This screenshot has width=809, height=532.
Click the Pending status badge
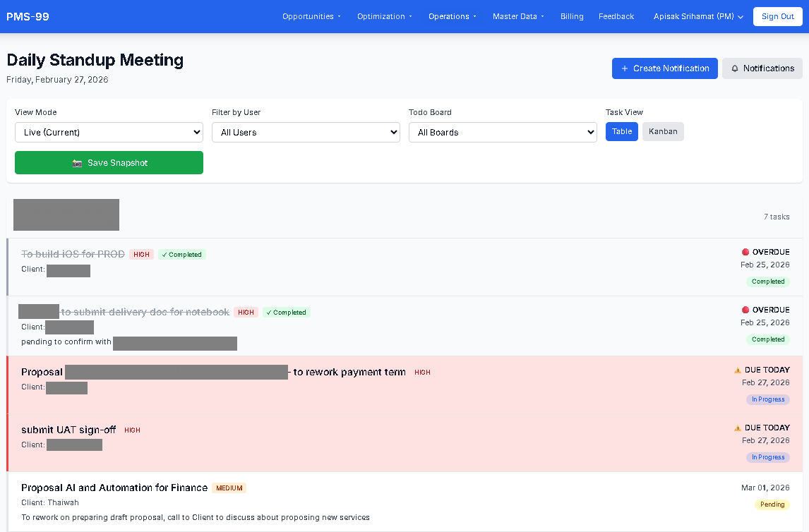772,504
